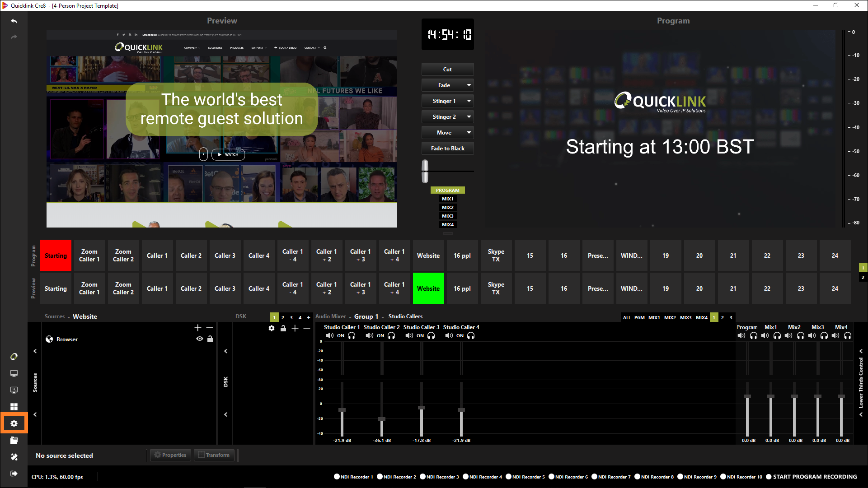Image resolution: width=868 pixels, height=488 pixels.
Task: Open the Fade transition dropdown arrow
Action: click(469, 85)
